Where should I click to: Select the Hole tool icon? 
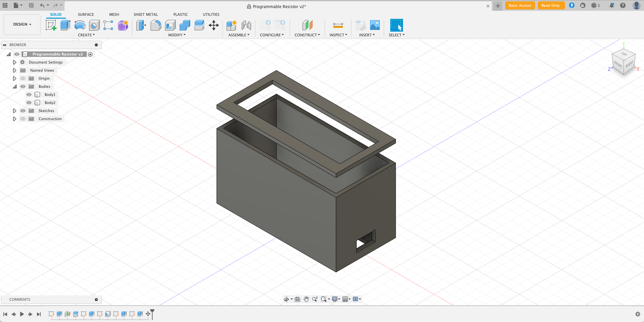pos(94,25)
